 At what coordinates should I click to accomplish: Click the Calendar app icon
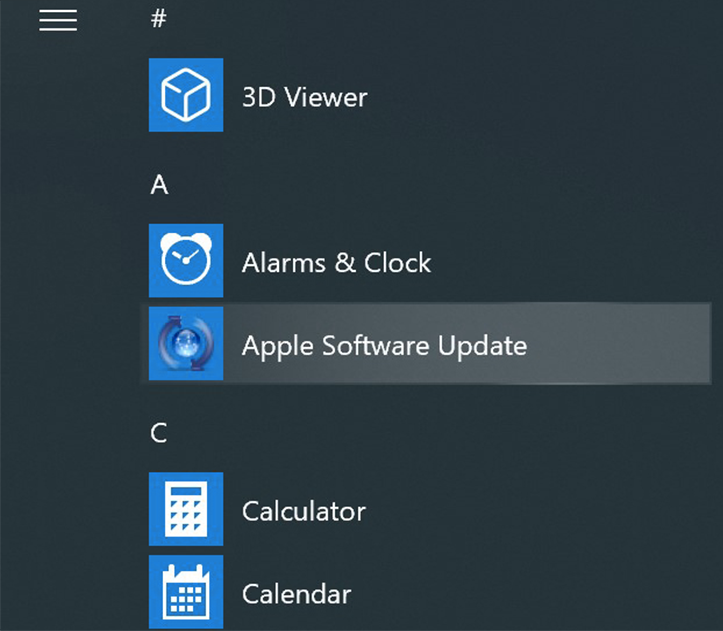pyautogui.click(x=186, y=592)
